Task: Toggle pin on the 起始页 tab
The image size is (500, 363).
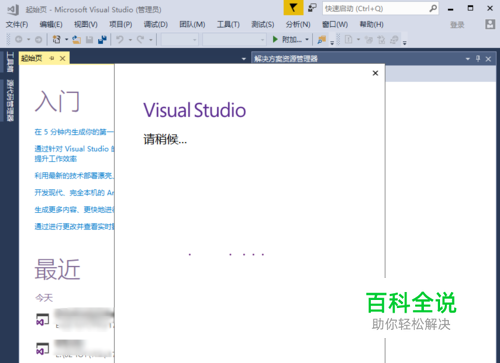Action: pyautogui.click(x=52, y=59)
